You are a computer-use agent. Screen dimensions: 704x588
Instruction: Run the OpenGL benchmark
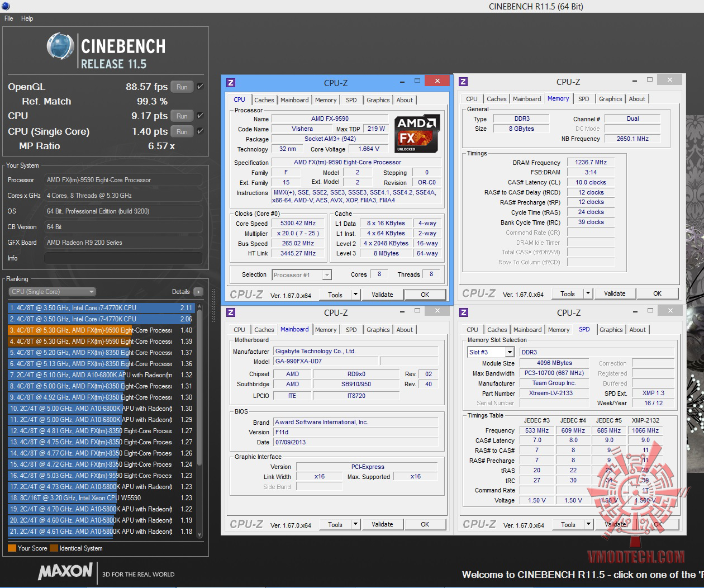point(182,87)
